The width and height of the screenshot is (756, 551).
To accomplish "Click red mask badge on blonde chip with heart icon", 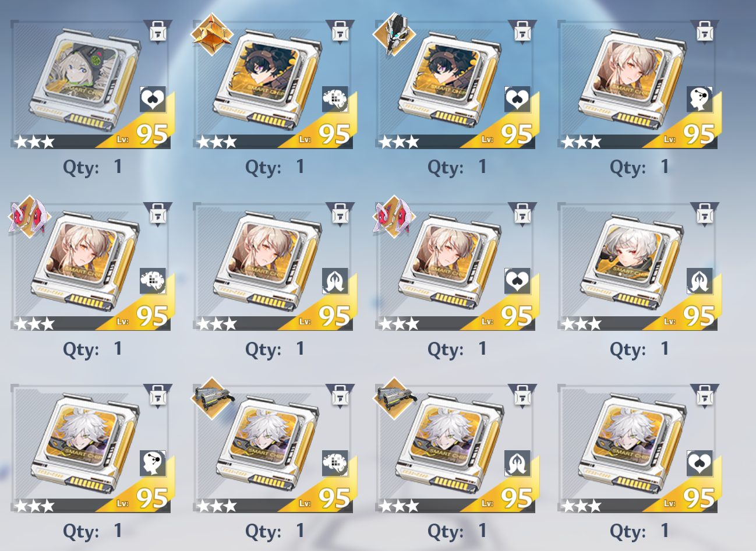I will 394,216.
